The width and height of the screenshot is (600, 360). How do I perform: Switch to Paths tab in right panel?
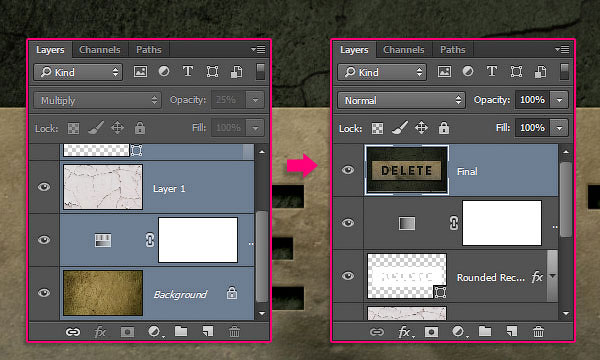click(452, 50)
